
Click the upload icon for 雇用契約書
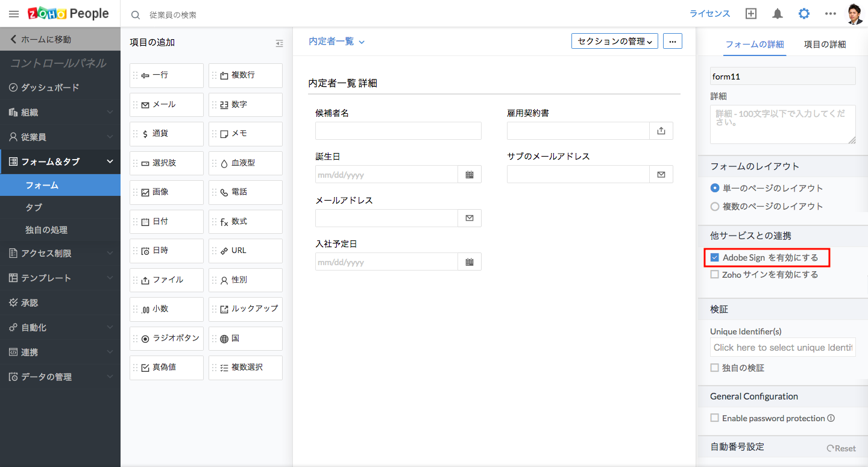(x=661, y=131)
